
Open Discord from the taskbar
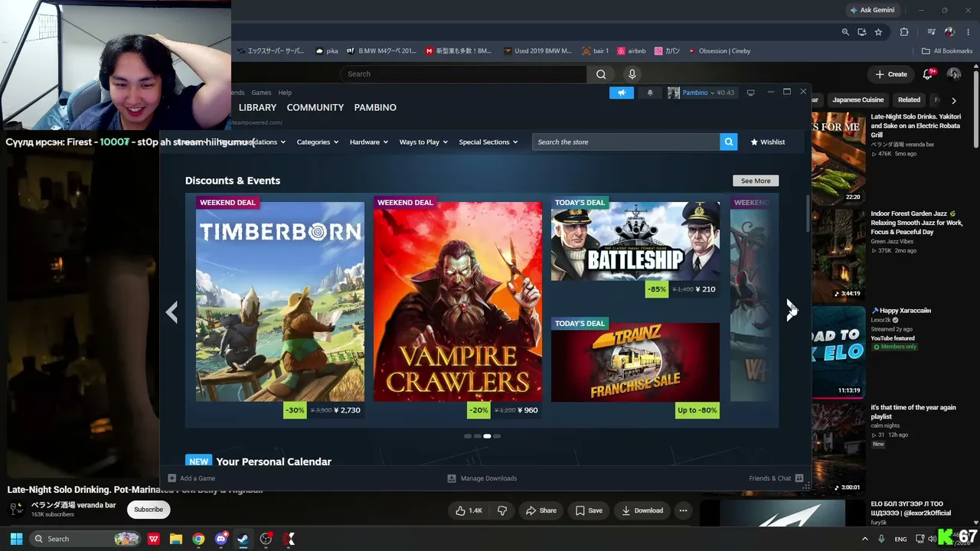pos(221,539)
